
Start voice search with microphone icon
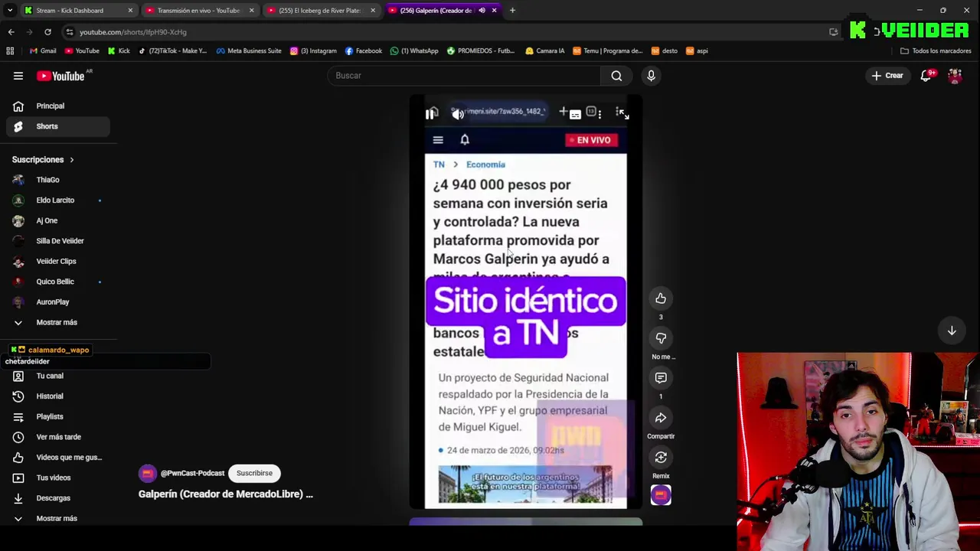pyautogui.click(x=651, y=76)
